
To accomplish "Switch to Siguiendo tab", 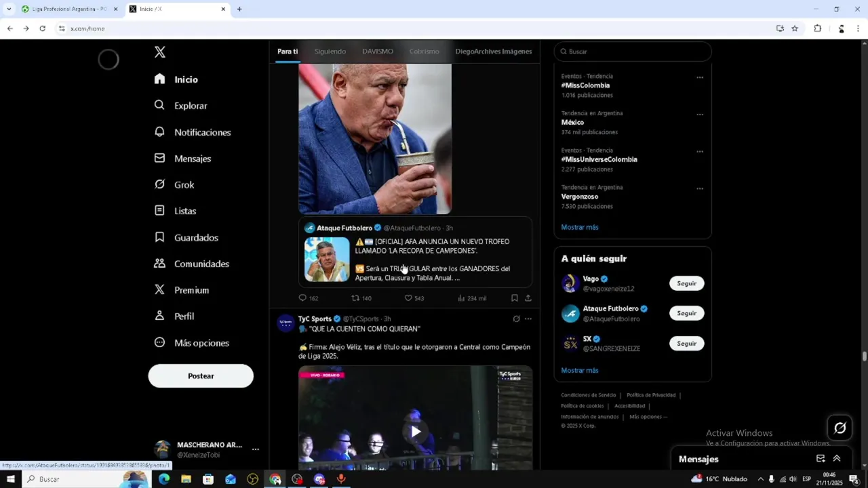I will 330,52.
